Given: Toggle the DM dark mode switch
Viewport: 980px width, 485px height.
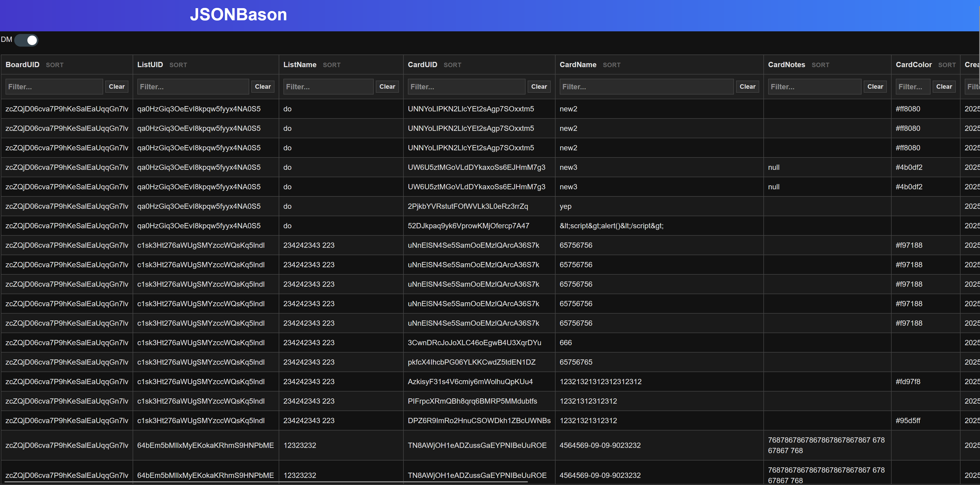Looking at the screenshot, I should click(x=26, y=40).
